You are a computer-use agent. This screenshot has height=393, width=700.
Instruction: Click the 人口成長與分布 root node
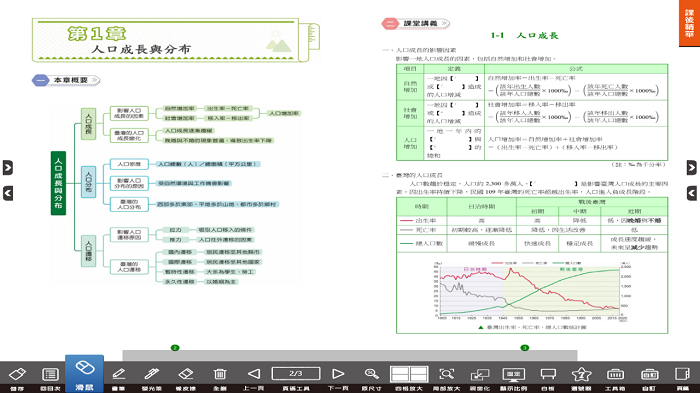pos(58,183)
